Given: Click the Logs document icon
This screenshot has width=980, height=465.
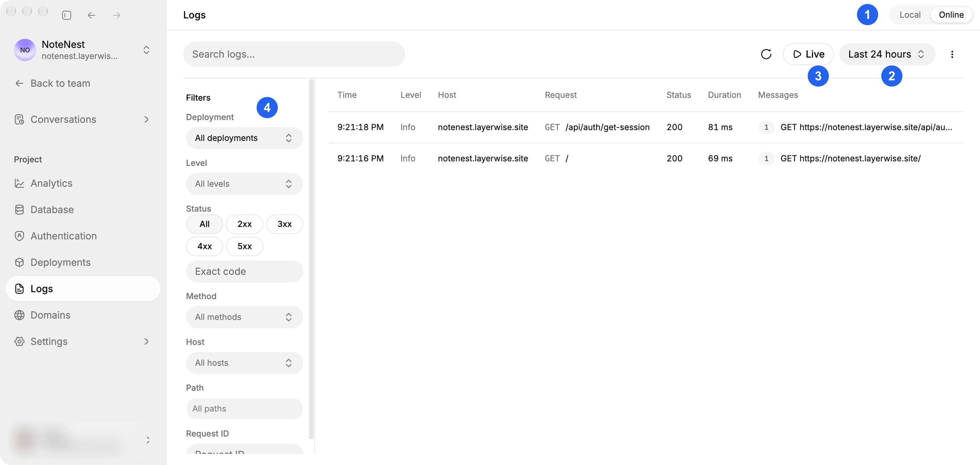Looking at the screenshot, I should [x=19, y=289].
